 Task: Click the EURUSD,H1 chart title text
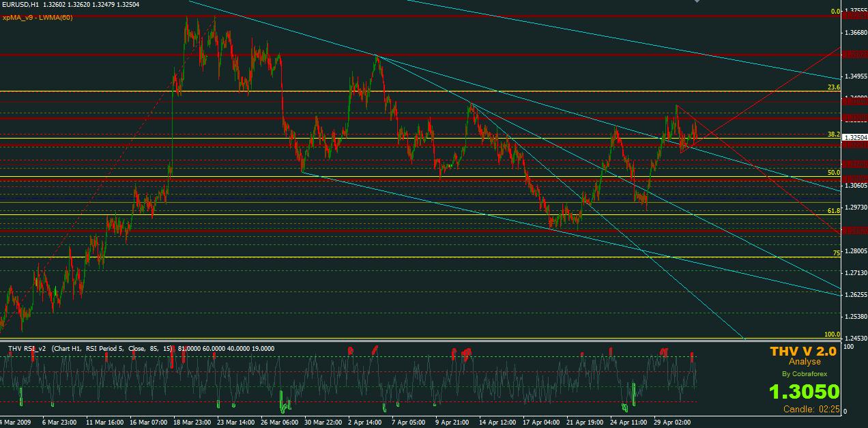point(20,5)
